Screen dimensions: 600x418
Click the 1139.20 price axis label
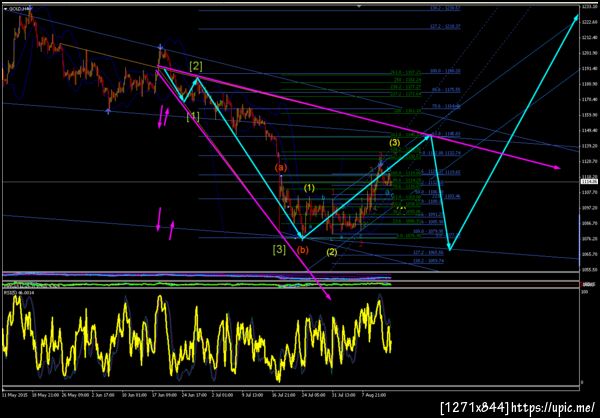click(x=589, y=146)
